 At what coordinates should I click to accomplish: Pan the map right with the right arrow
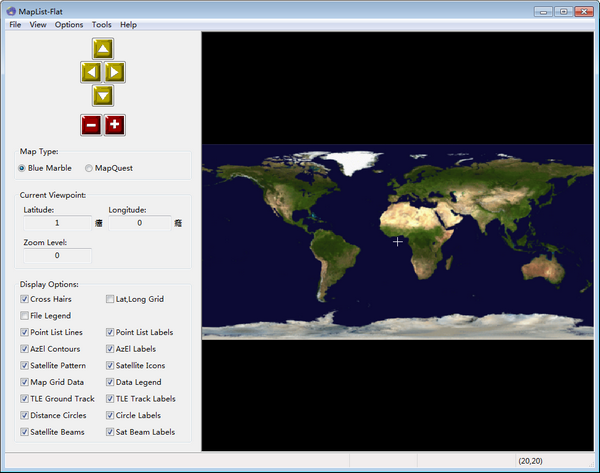click(x=114, y=71)
